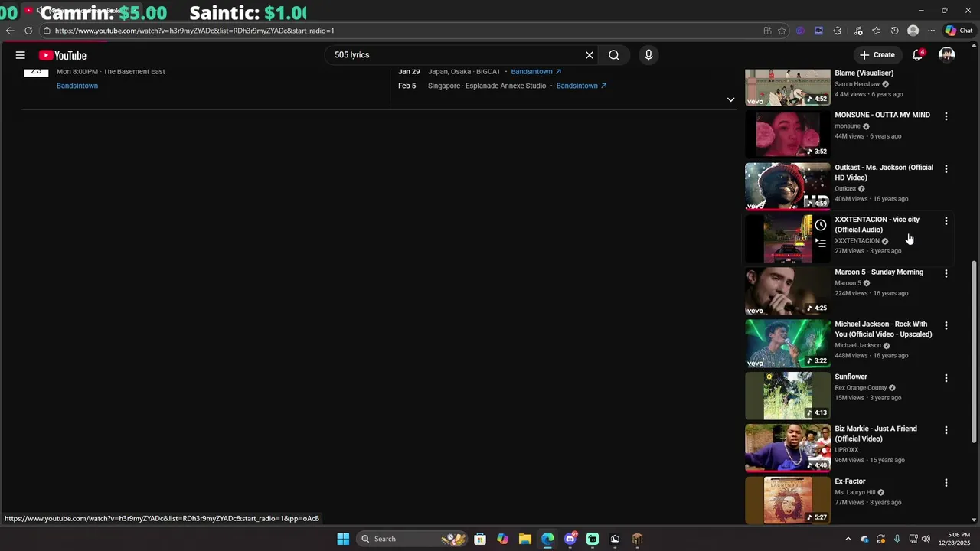Open the Favorites list icon
Screen dimensions: 980x551
click(876, 31)
